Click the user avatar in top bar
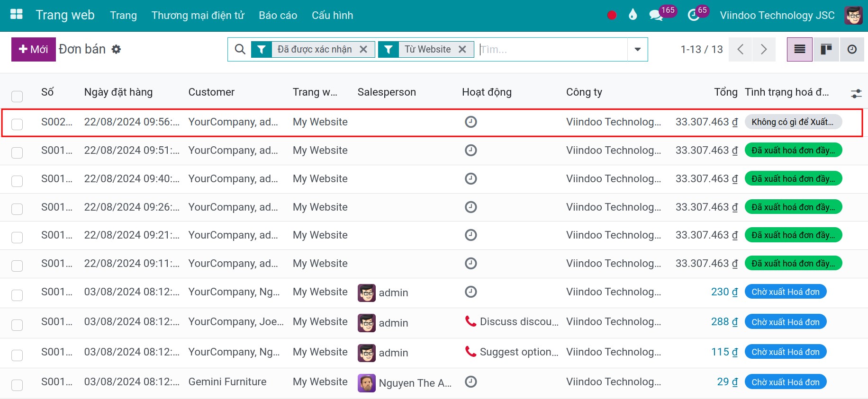The height and width of the screenshot is (399, 868). pyautogui.click(x=854, y=15)
